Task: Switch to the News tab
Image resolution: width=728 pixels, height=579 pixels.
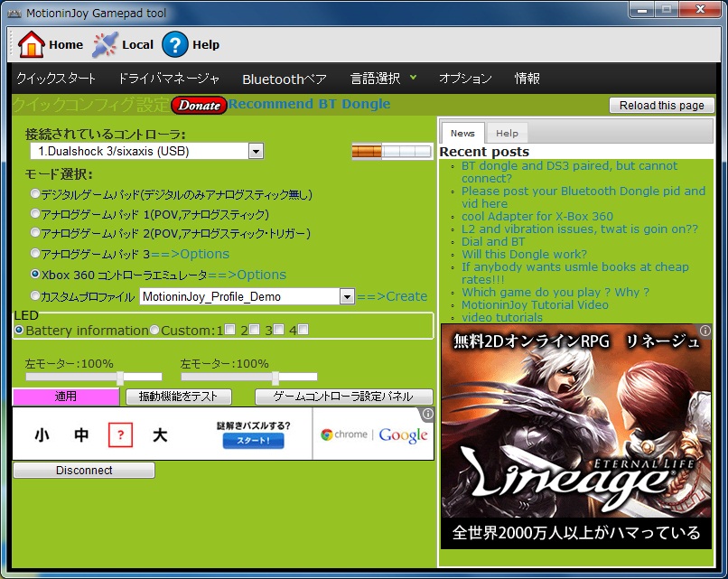Action: 462,134
